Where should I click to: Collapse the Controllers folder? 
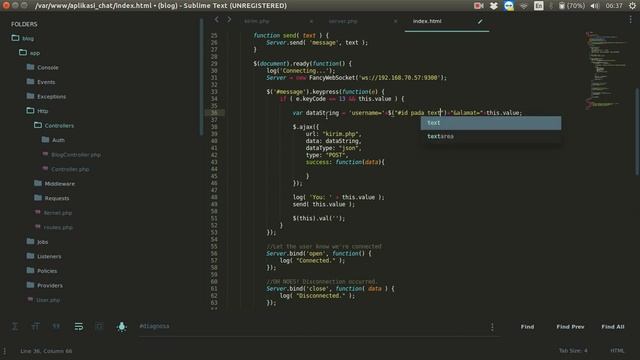(x=54, y=125)
